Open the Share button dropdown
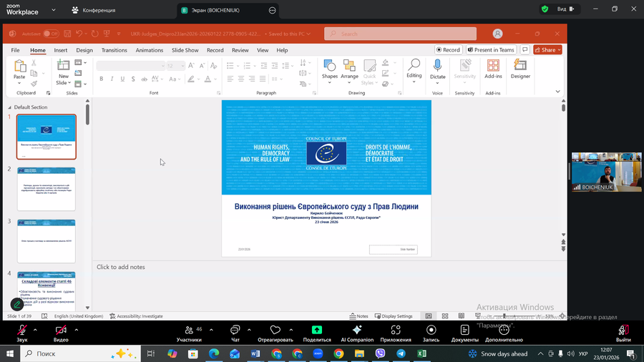Image resolution: width=644 pixels, height=362 pixels. pyautogui.click(x=558, y=50)
